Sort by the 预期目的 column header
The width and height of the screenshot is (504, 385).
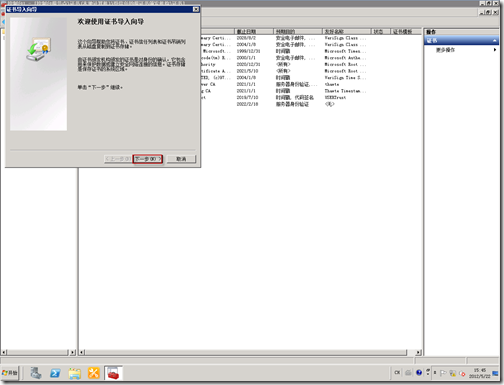[298, 31]
